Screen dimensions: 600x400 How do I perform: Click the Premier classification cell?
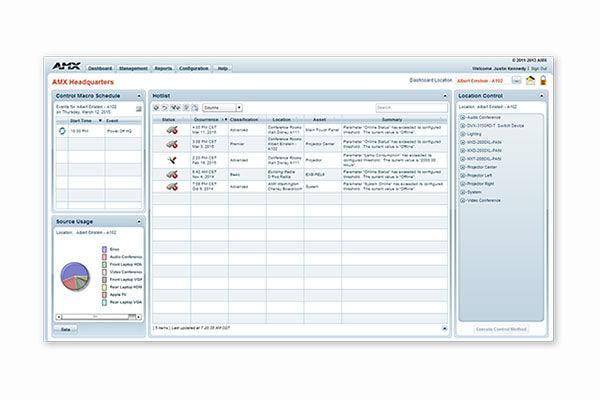click(247, 144)
